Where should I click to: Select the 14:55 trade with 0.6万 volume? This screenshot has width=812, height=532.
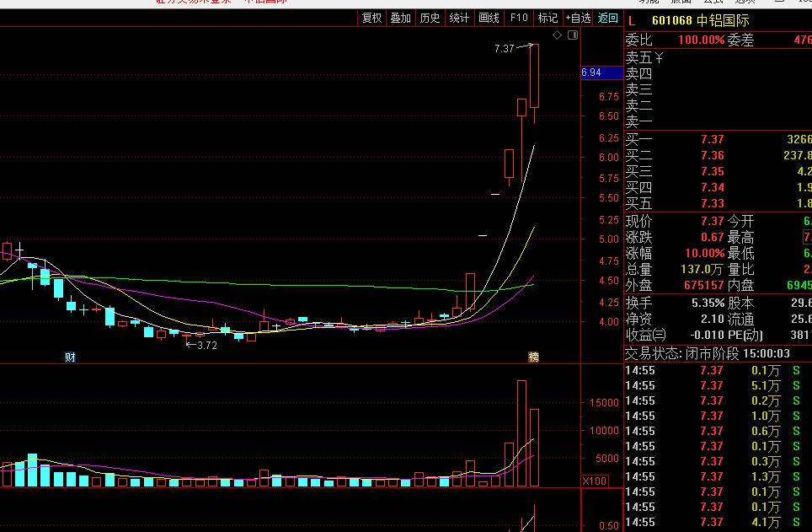coord(718,431)
